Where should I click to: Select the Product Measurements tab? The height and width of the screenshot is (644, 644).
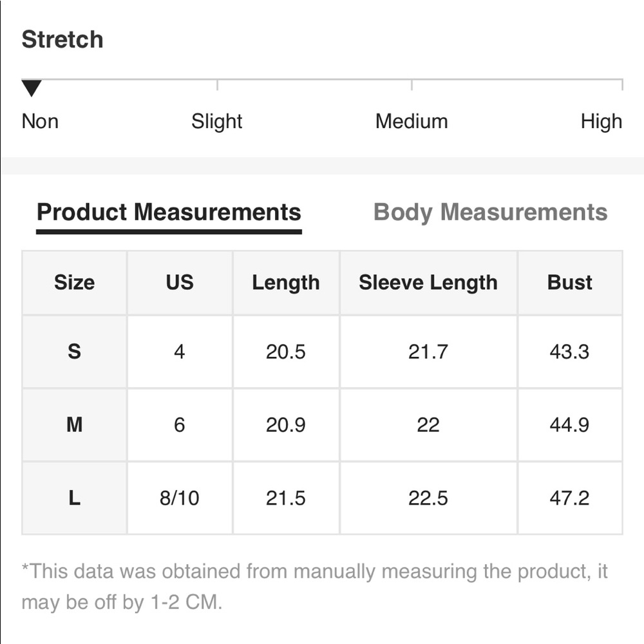pos(169,213)
